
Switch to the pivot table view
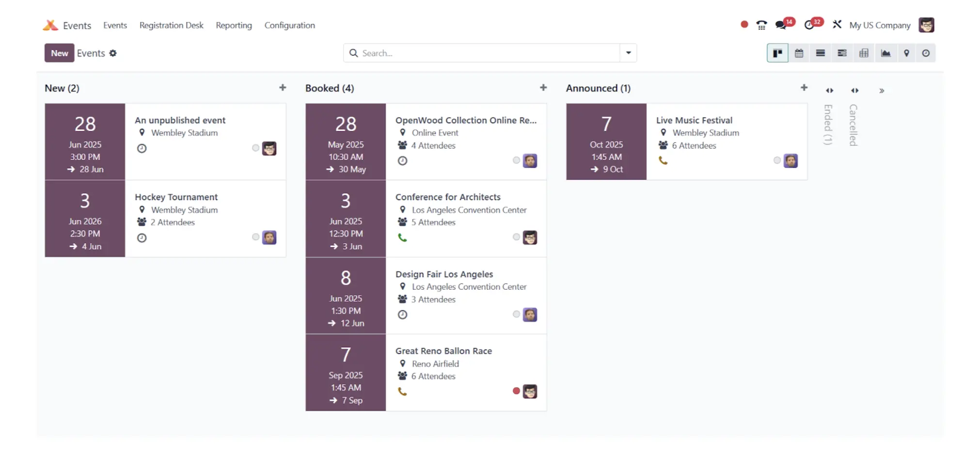point(864,53)
